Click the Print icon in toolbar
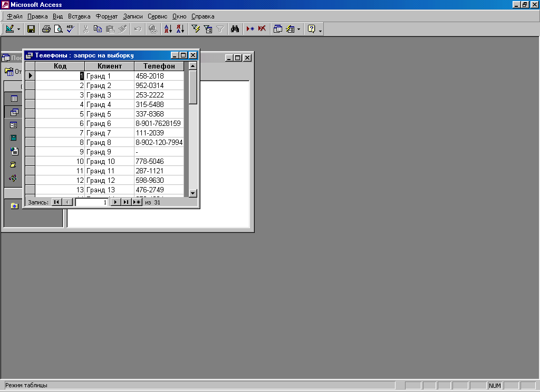 click(46, 29)
